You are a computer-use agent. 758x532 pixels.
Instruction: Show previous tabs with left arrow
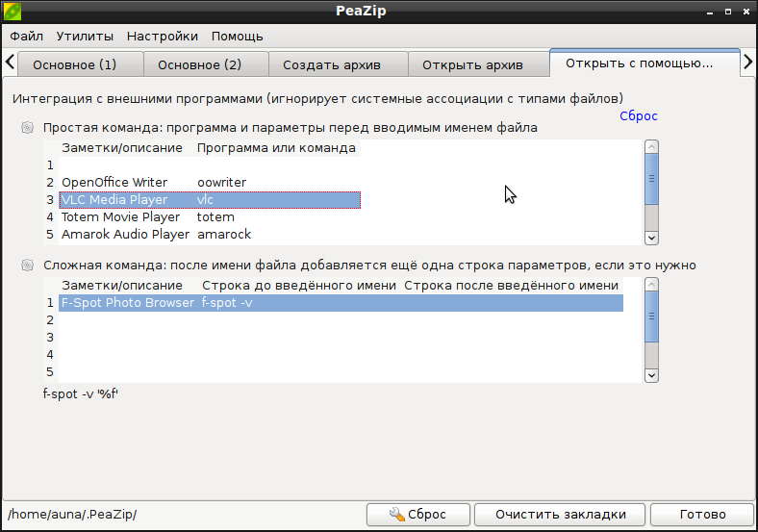click(x=10, y=62)
